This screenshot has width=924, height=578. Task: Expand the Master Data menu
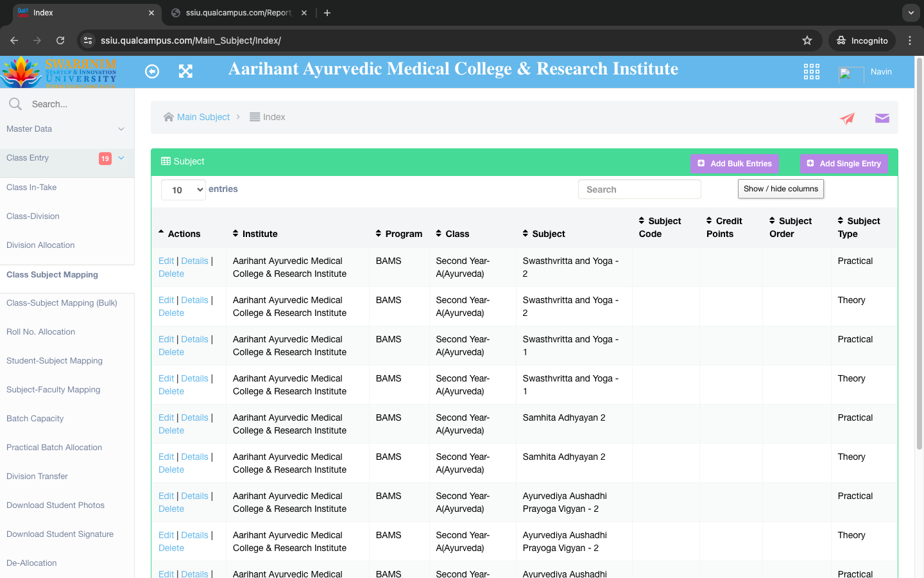pyautogui.click(x=67, y=129)
